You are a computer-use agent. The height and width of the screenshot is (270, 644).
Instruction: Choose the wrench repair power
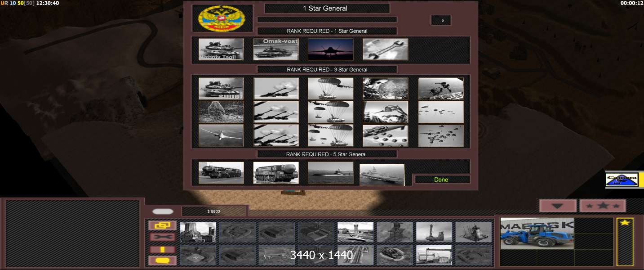point(386,49)
